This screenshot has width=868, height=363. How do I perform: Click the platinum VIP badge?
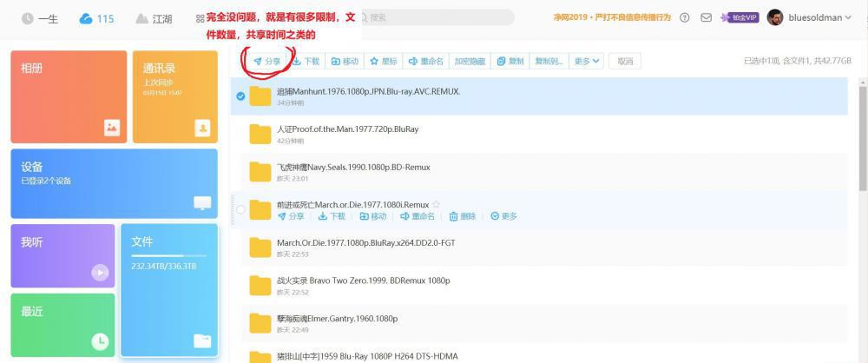click(739, 17)
